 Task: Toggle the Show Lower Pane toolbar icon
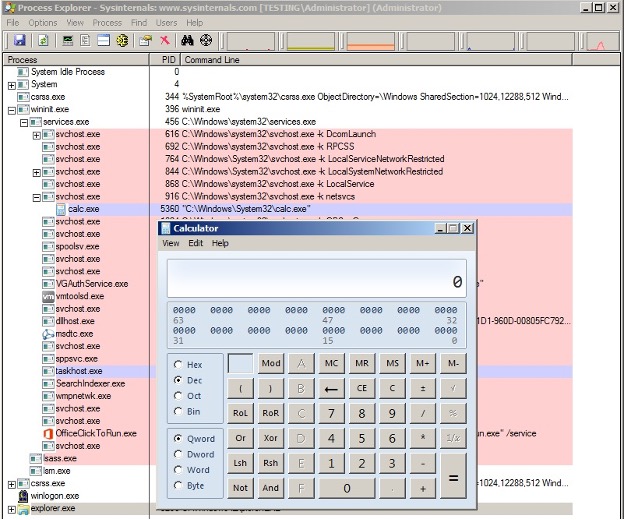[103, 40]
